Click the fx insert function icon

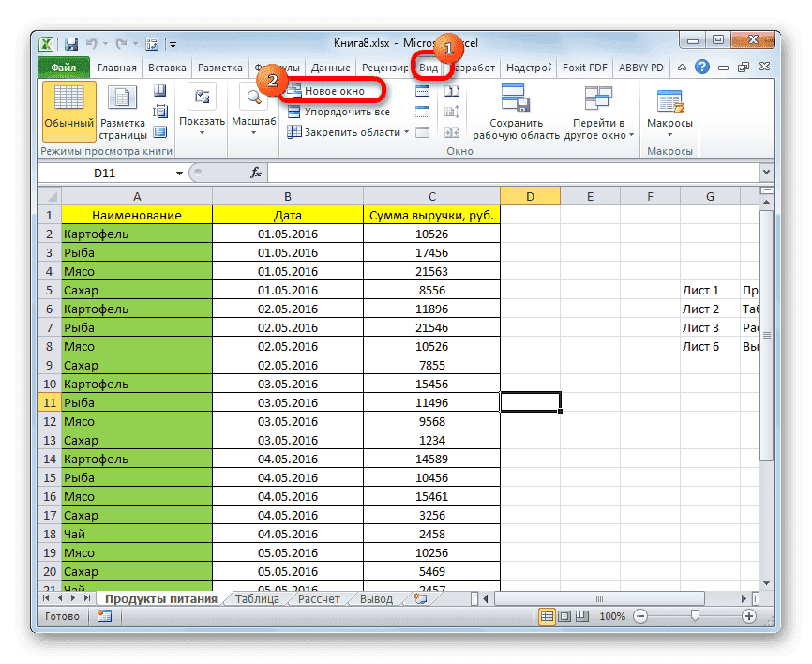pyautogui.click(x=256, y=173)
